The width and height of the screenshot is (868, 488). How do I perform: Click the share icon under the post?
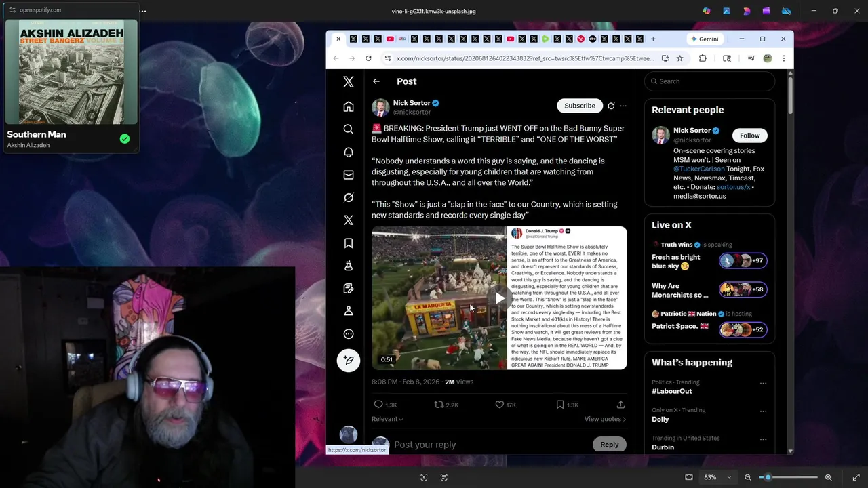click(x=620, y=405)
